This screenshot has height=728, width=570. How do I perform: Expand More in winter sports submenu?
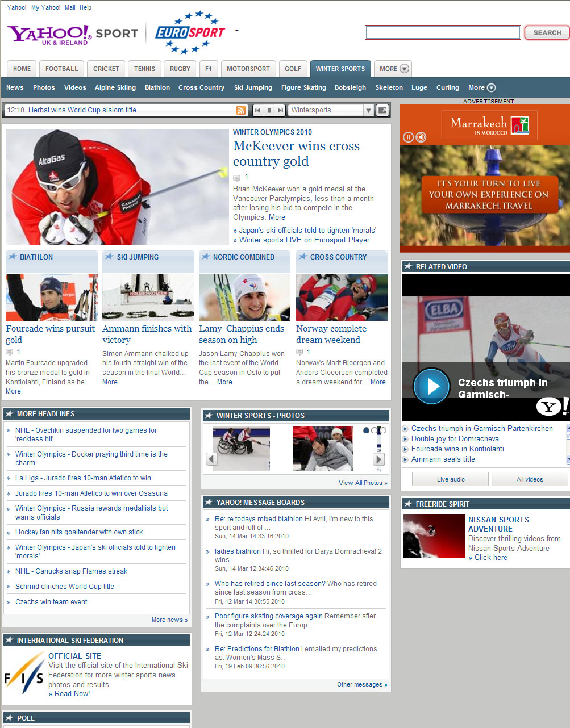point(482,87)
